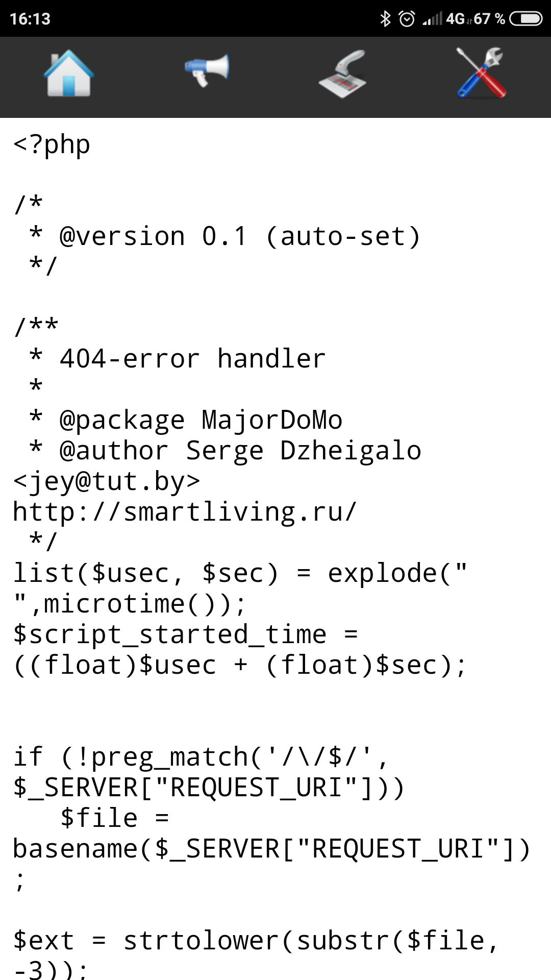Viewport: 551px width, 980px height.
Task: Click the $script_started_time assignment line
Action: point(185,634)
